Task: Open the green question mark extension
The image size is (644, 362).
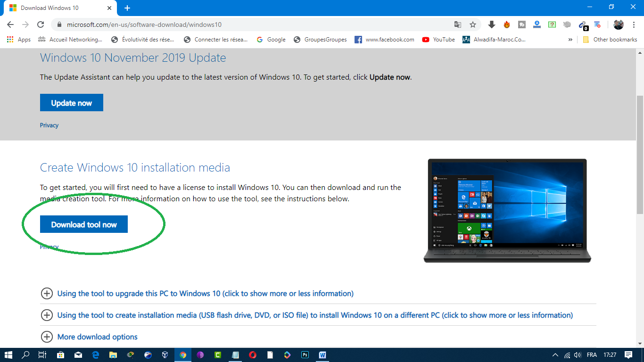Action: (x=552, y=25)
